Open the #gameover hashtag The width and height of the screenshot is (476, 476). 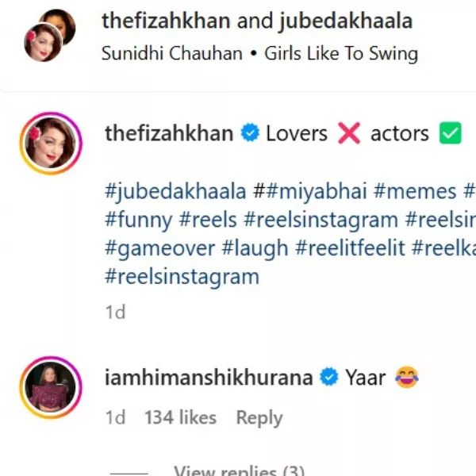[x=159, y=248]
